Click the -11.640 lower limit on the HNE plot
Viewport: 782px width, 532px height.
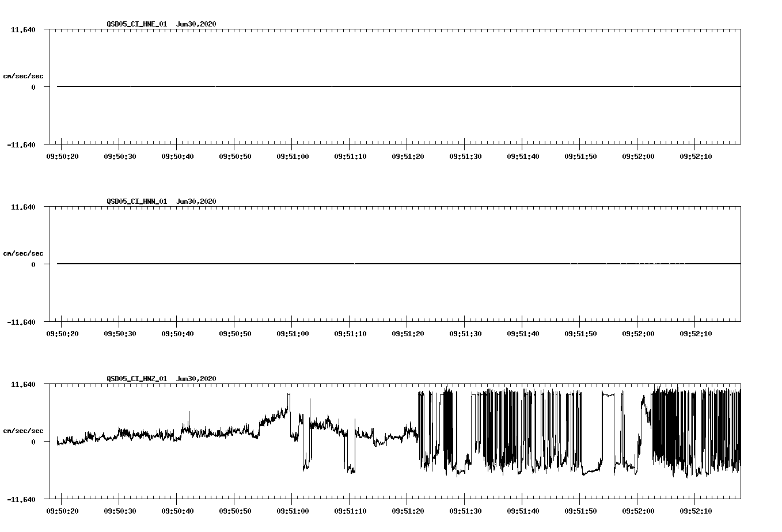coord(21,145)
